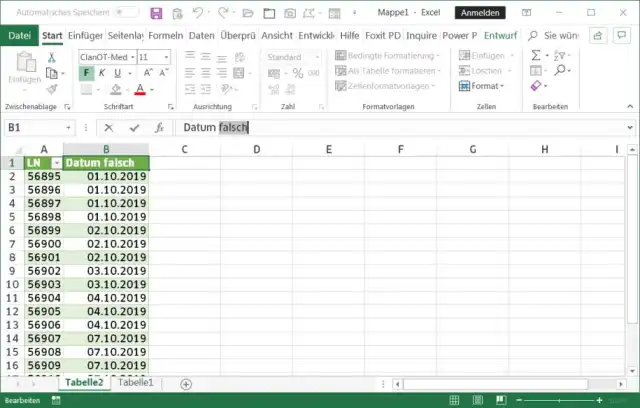Switch to the Tabelle1 sheet tab
The image size is (640, 408).
pyautogui.click(x=136, y=383)
